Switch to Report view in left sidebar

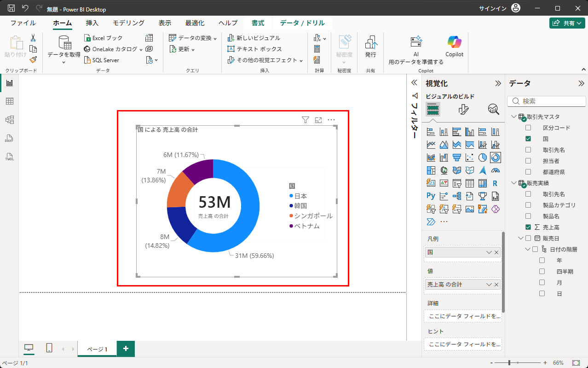pyautogui.click(x=9, y=83)
